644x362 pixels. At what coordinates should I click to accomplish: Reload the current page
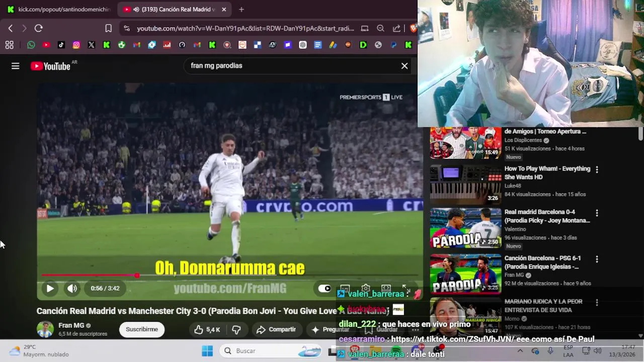click(x=39, y=29)
